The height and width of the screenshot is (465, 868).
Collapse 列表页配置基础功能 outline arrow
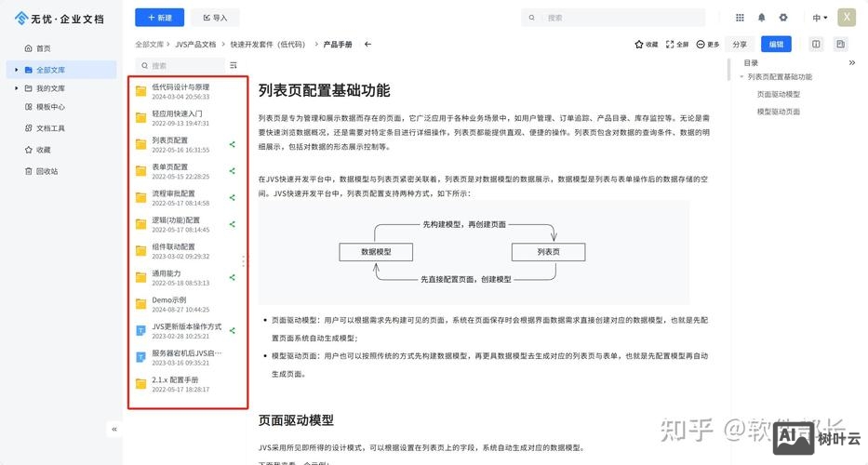click(741, 77)
